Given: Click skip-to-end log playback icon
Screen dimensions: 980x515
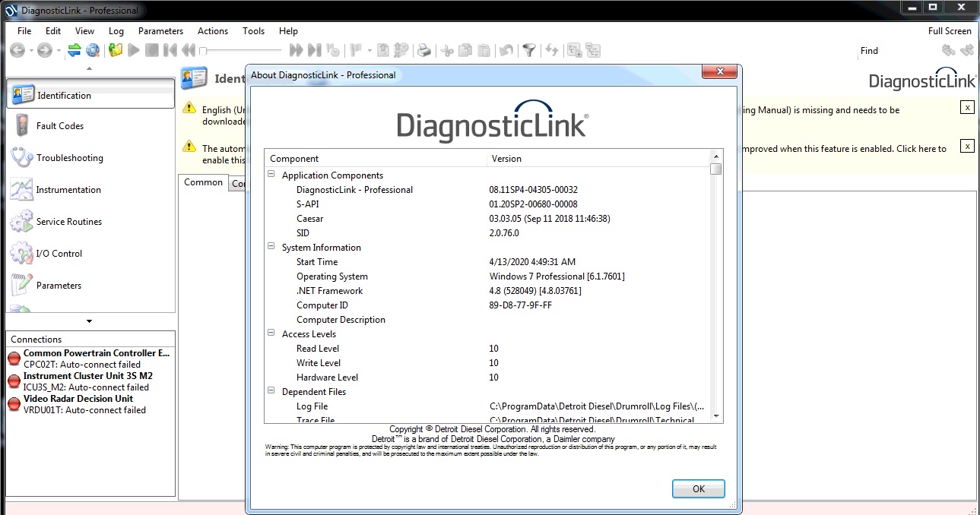Looking at the screenshot, I should tap(315, 50).
